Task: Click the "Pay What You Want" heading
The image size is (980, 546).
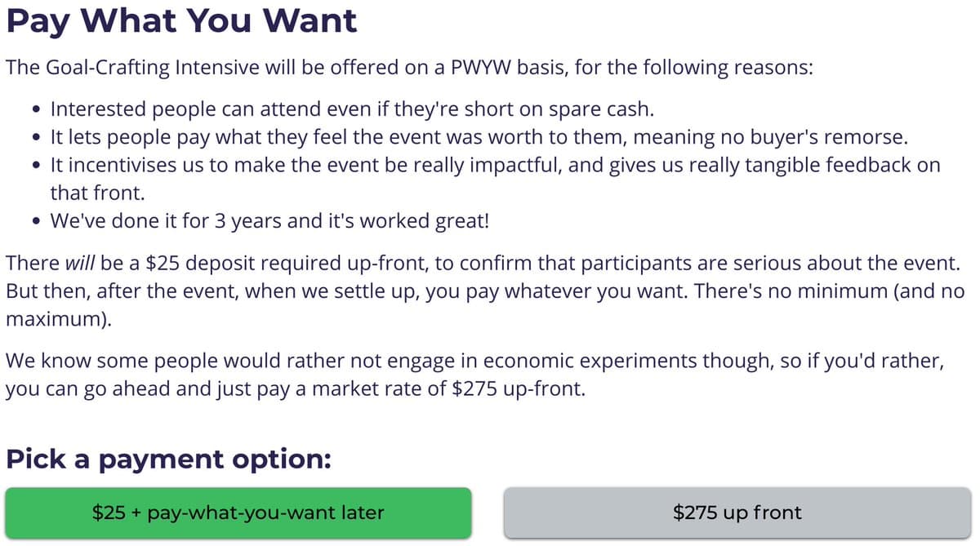Action: click(181, 20)
